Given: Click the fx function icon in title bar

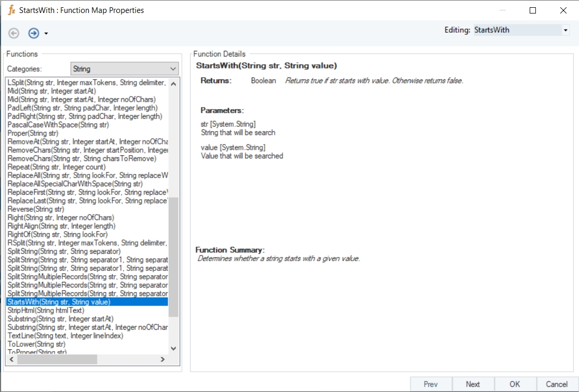Looking at the screenshot, I should point(11,10).
